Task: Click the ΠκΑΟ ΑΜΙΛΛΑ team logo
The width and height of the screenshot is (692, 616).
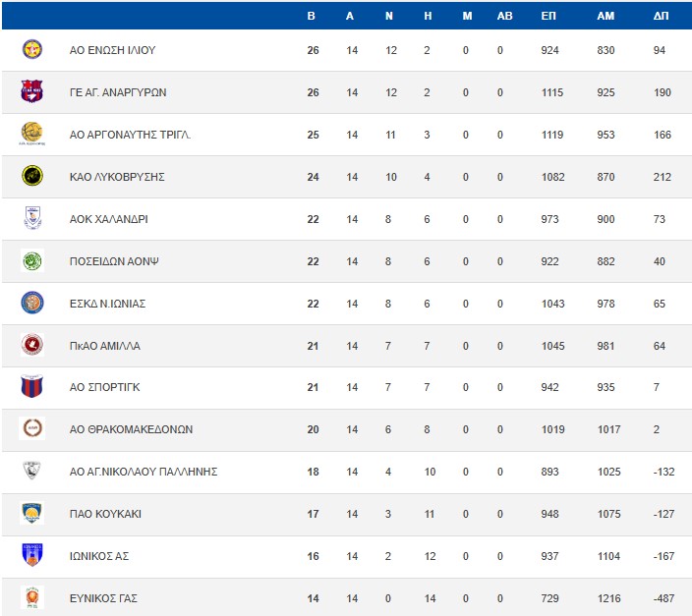Action: [32, 345]
